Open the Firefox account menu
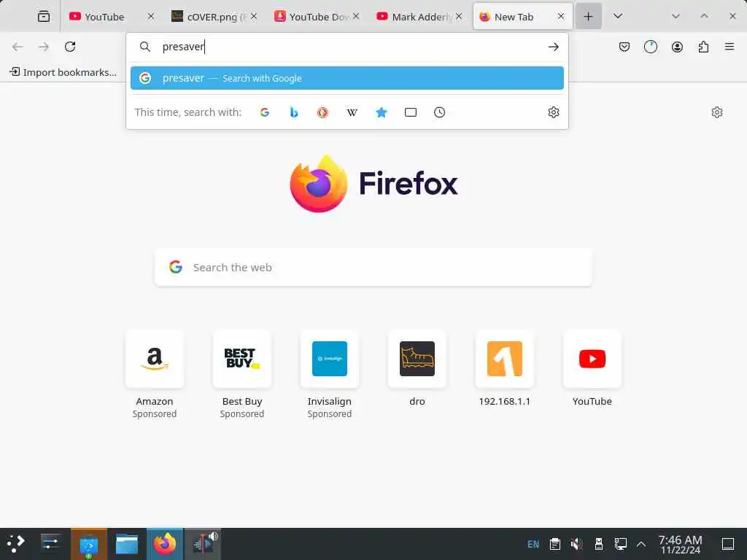Image resolution: width=747 pixels, height=560 pixels. [x=677, y=47]
